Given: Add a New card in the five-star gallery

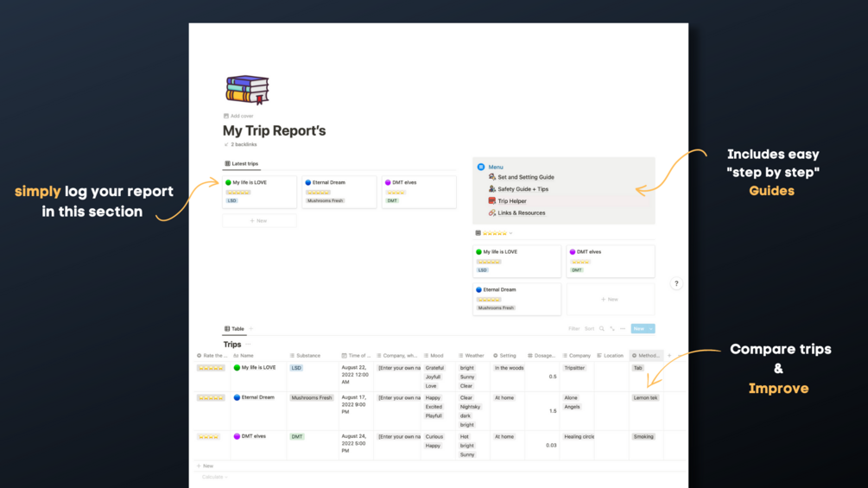Looking at the screenshot, I should 610,300.
